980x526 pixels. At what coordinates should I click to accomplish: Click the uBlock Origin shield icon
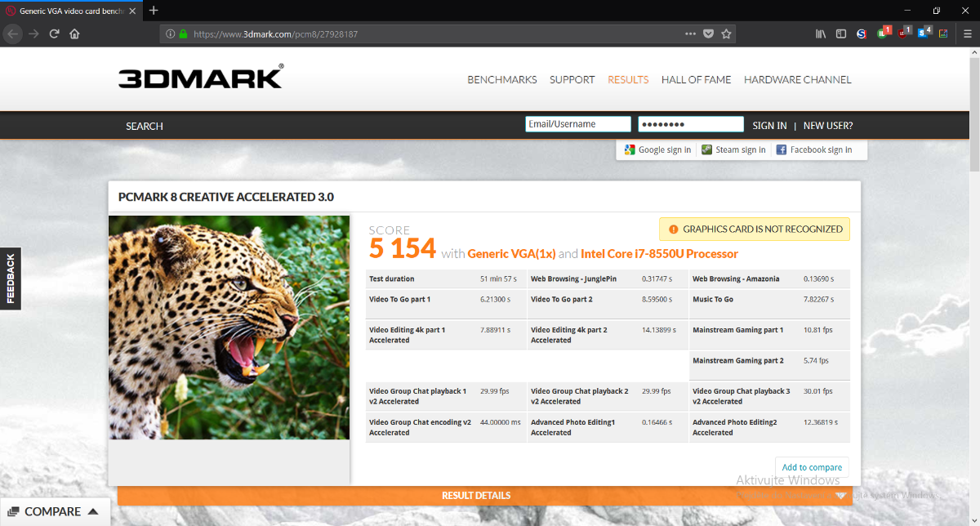click(902, 34)
